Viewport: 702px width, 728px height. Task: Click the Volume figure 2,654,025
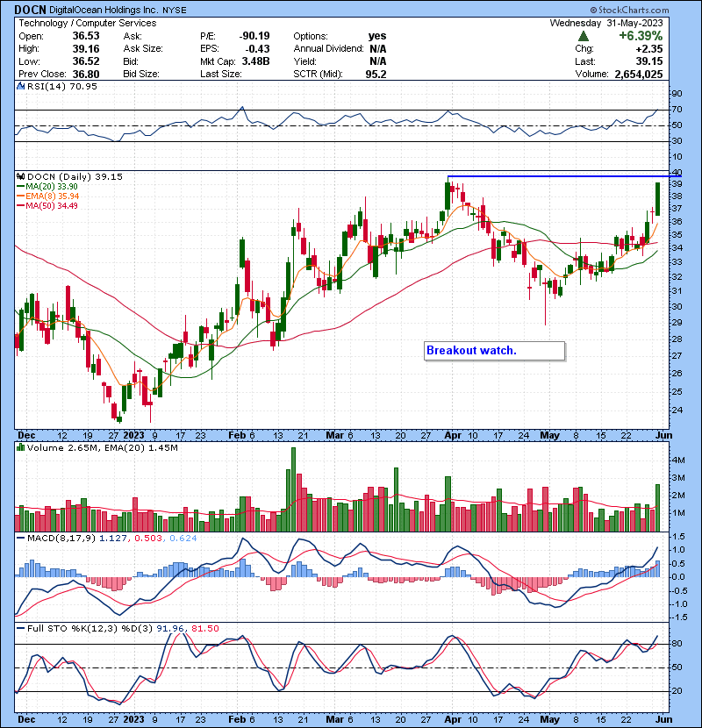point(639,74)
